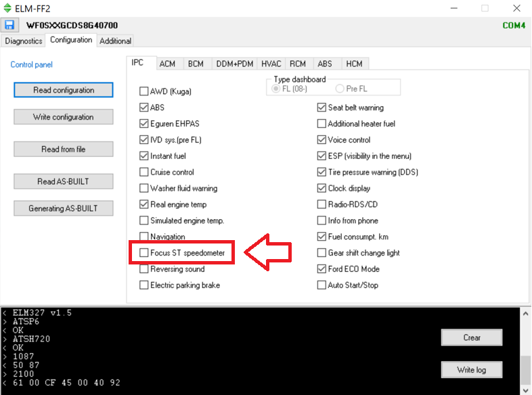Open the Additional tab
The width and height of the screenshot is (532, 395).
115,41
